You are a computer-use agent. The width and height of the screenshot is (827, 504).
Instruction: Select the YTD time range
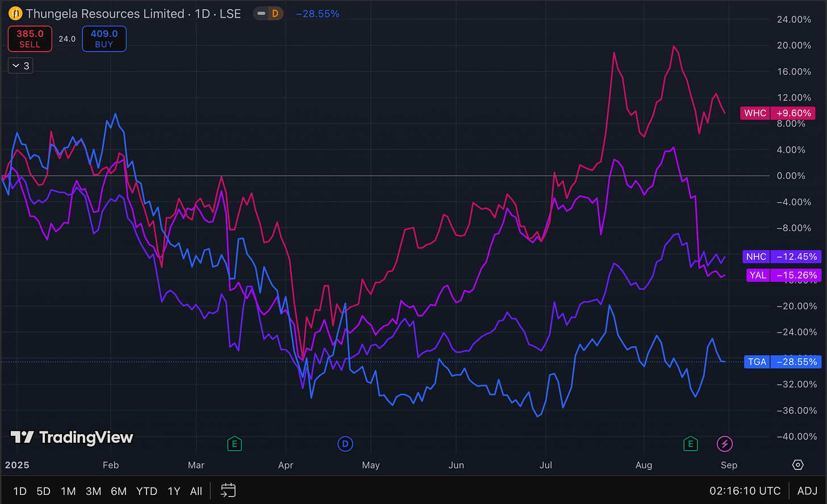coord(147,491)
